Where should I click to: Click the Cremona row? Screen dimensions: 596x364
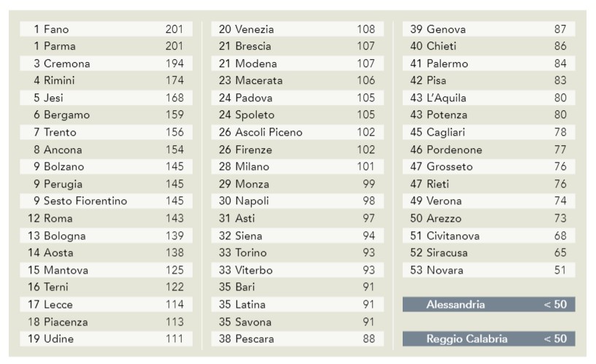pyautogui.click(x=106, y=63)
